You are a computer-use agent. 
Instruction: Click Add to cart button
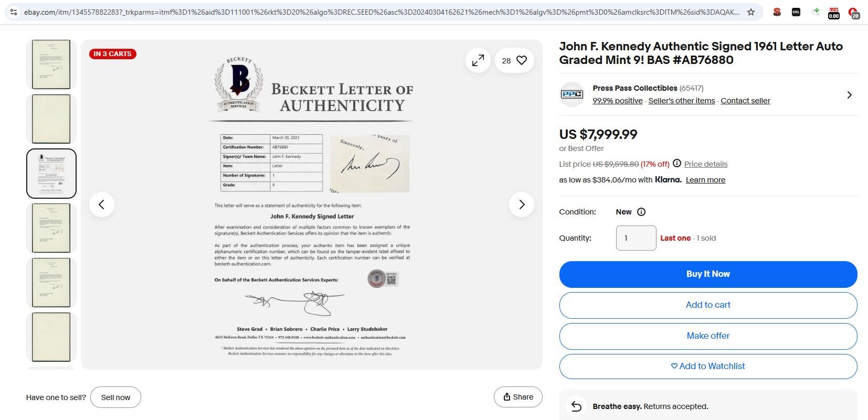pos(708,305)
